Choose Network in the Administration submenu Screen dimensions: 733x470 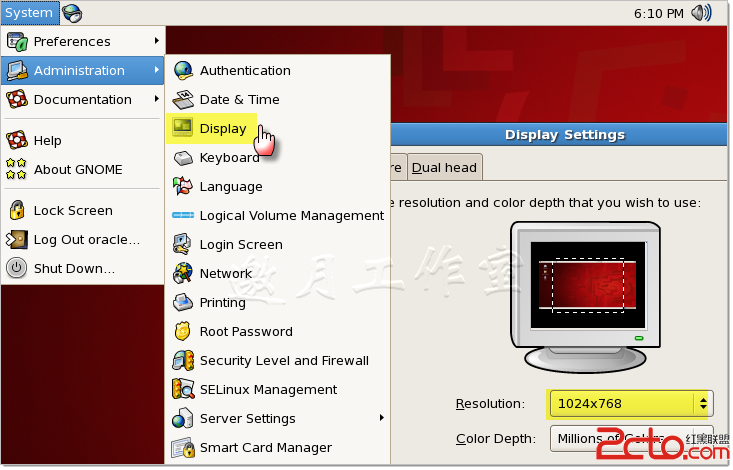coord(278,274)
